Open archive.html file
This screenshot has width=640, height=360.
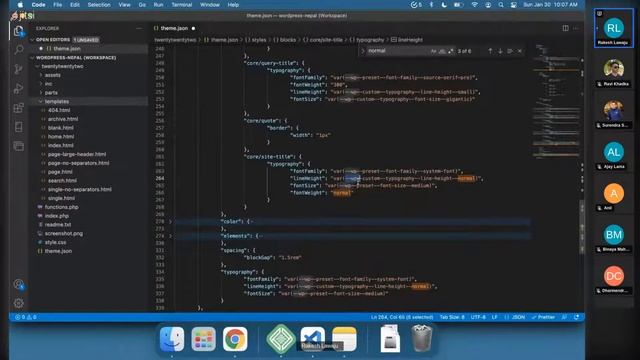click(x=63, y=119)
